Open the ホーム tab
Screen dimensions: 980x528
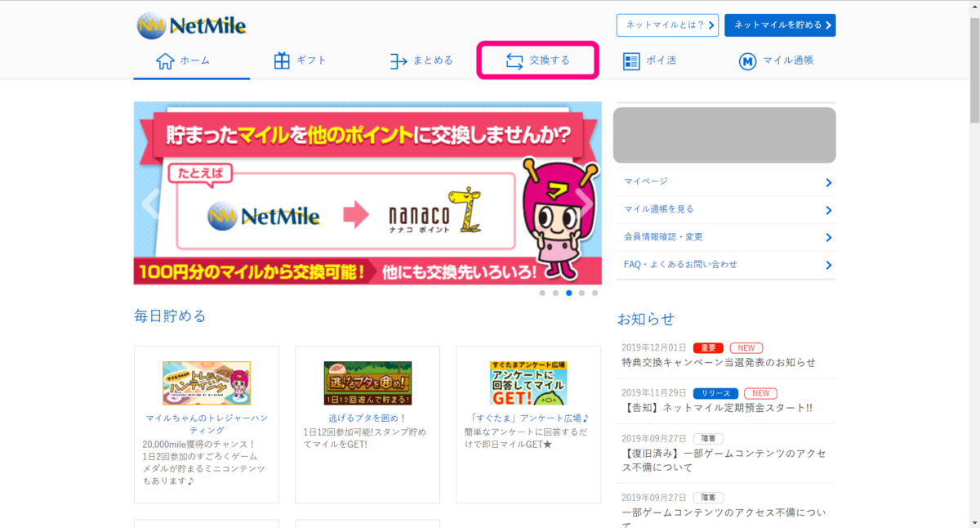click(192, 61)
